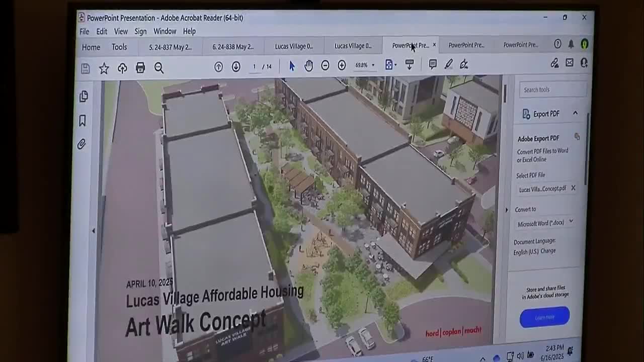Image resolution: width=644 pixels, height=362 pixels.
Task: Open account profile avatar
Action: tap(584, 44)
